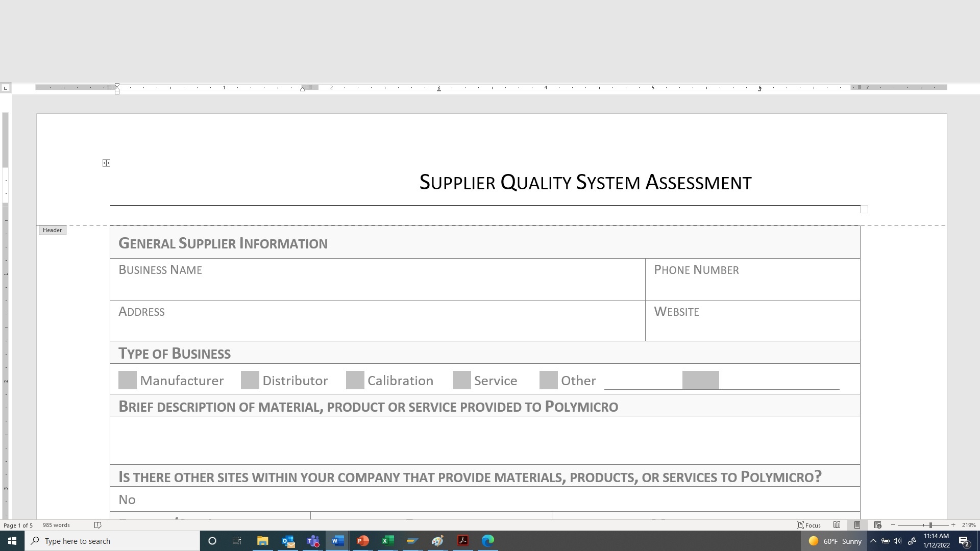980x551 pixels.
Task: Open volume control in system tray
Action: (x=898, y=541)
